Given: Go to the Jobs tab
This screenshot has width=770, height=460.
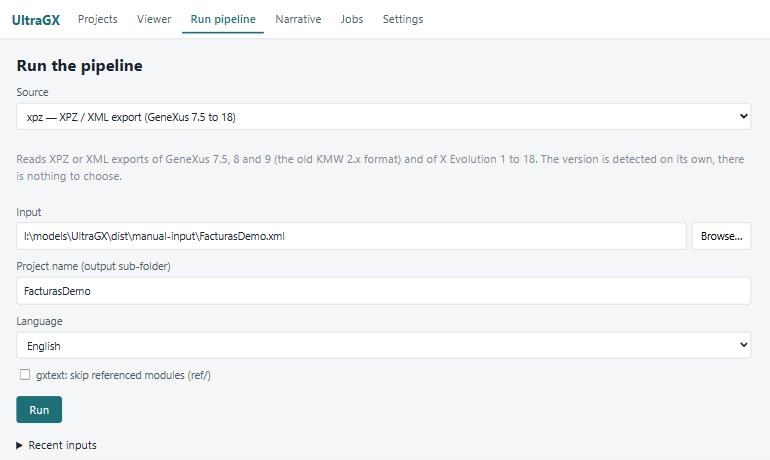Looking at the screenshot, I should click(352, 19).
